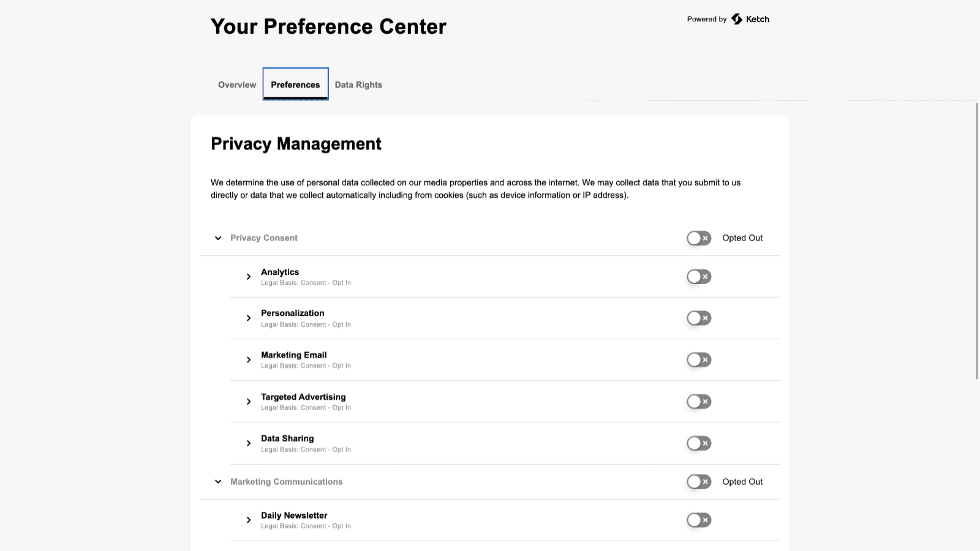Turn on the Personalization switch
This screenshot has height=551, width=980.
point(698,318)
